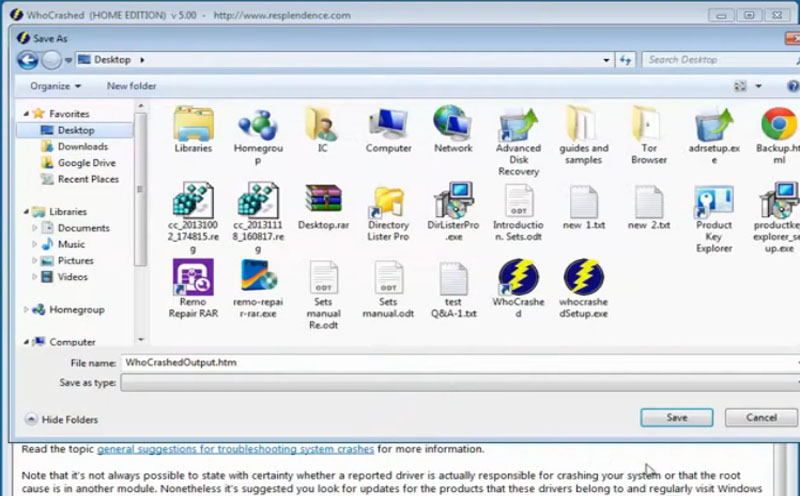
Task: Select Directory Lister Pro shortcut
Action: point(388,212)
